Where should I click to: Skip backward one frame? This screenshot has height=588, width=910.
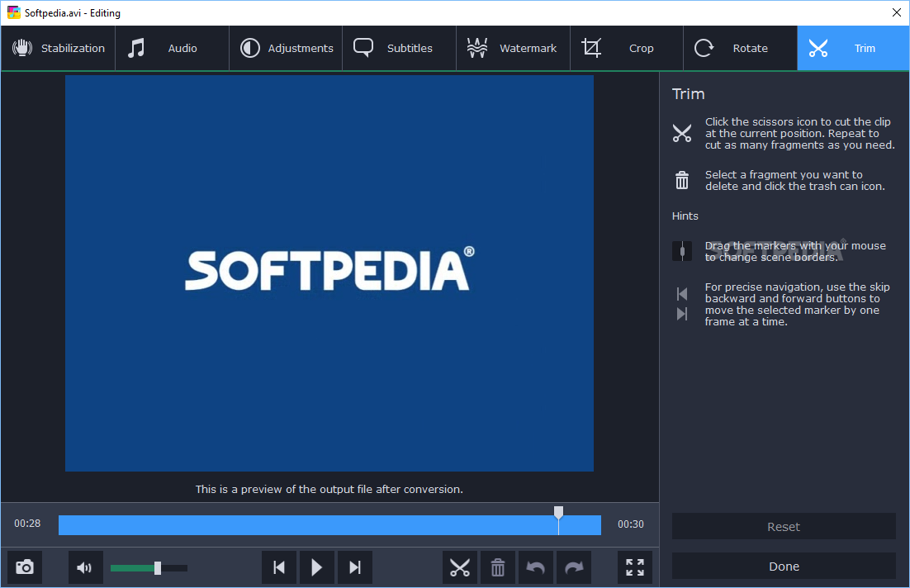click(x=279, y=567)
